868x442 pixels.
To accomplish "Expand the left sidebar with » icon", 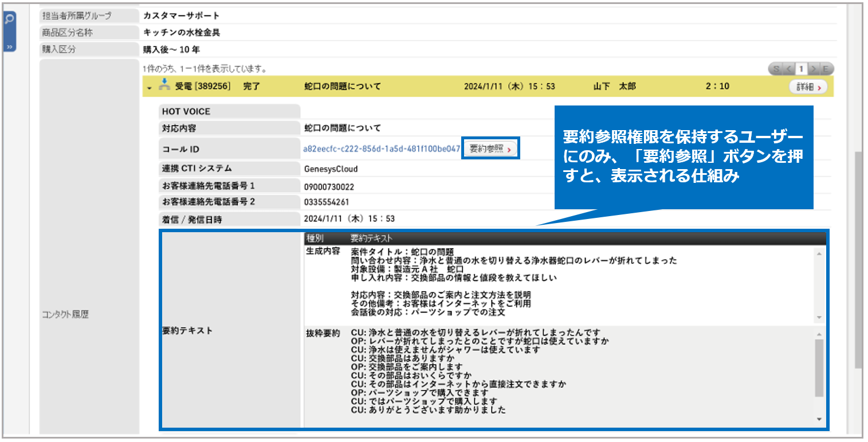I will 9,46.
